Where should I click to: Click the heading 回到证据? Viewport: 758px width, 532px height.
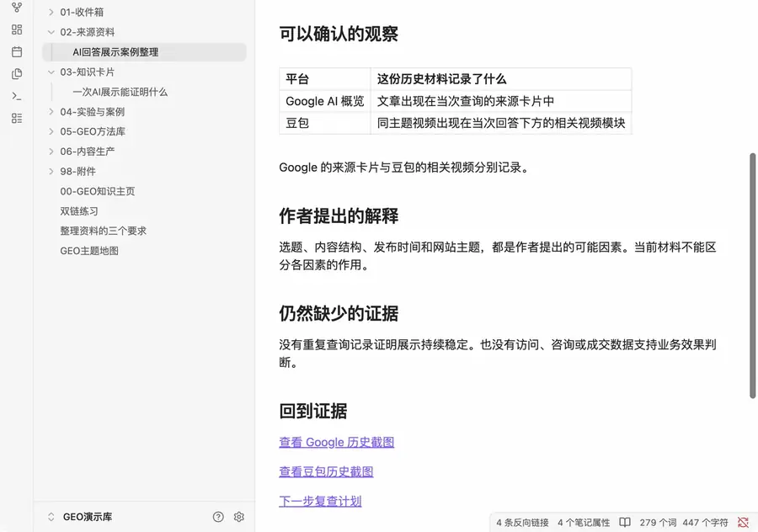point(312,411)
